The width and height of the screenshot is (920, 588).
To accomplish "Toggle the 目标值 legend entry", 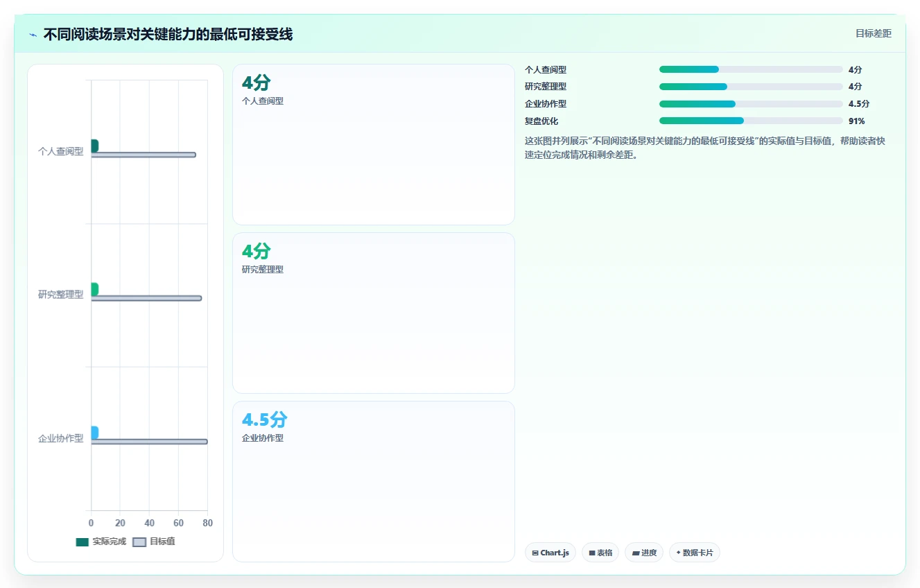I will 153,542.
